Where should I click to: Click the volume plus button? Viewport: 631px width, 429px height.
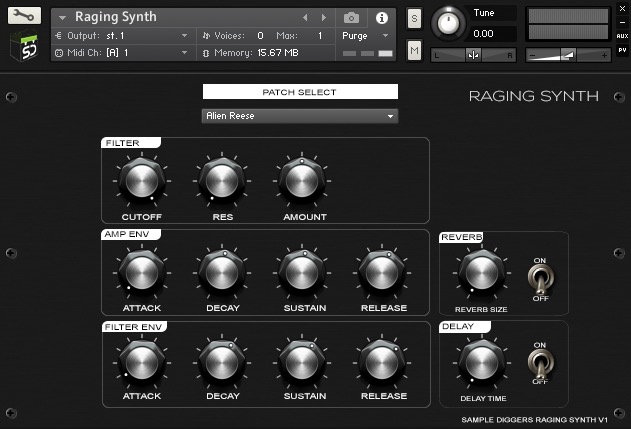point(604,56)
